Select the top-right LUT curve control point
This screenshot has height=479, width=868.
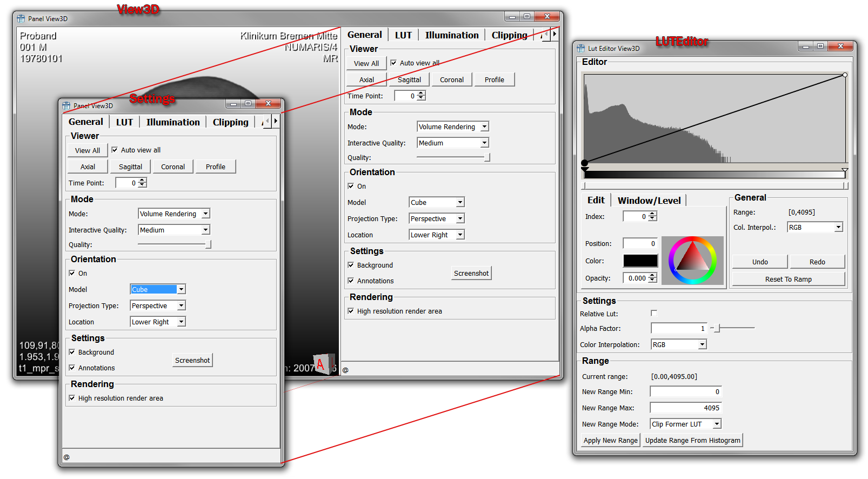[845, 75]
